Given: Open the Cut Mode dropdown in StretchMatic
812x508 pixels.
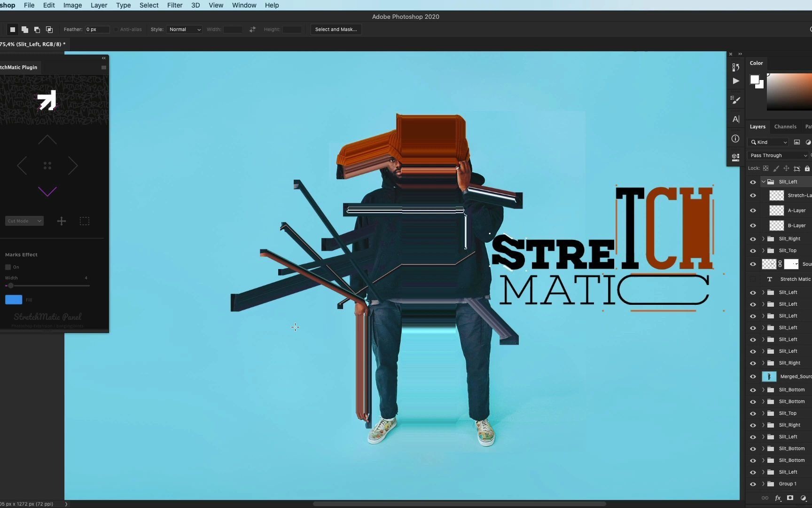Looking at the screenshot, I should 24,221.
